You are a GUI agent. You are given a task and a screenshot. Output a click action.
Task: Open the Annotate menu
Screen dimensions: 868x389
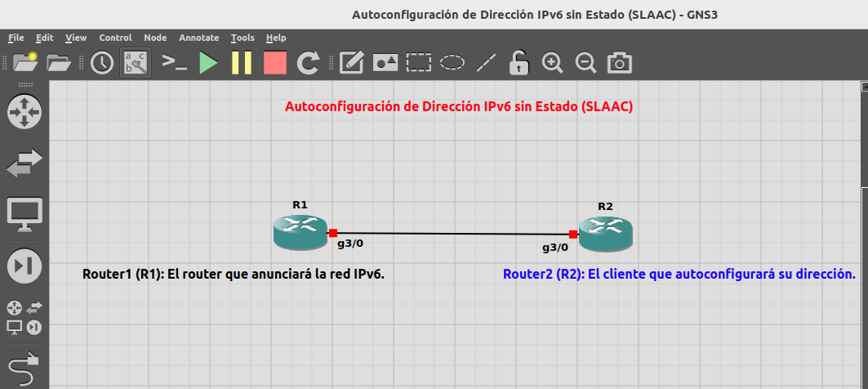coord(198,38)
